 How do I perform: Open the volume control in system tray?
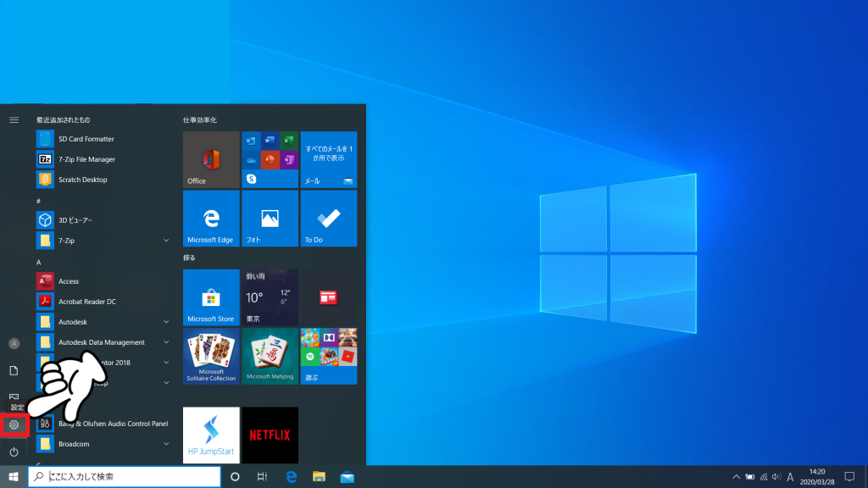(776, 477)
